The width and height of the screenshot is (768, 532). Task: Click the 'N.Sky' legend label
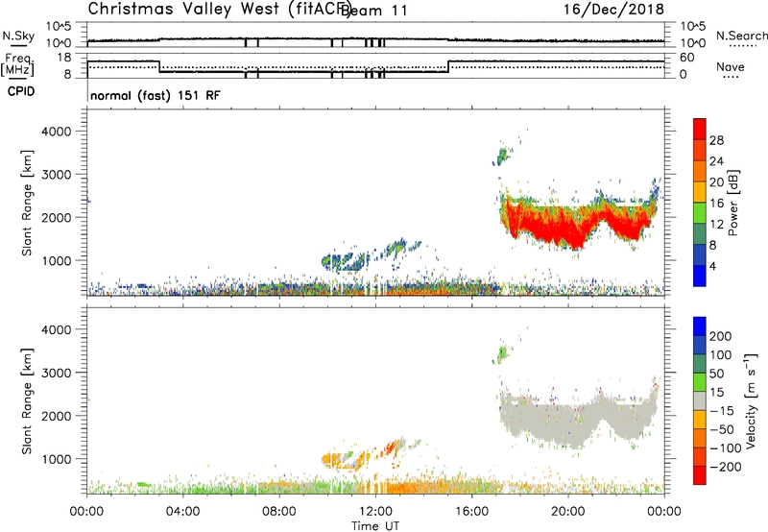coord(18,36)
